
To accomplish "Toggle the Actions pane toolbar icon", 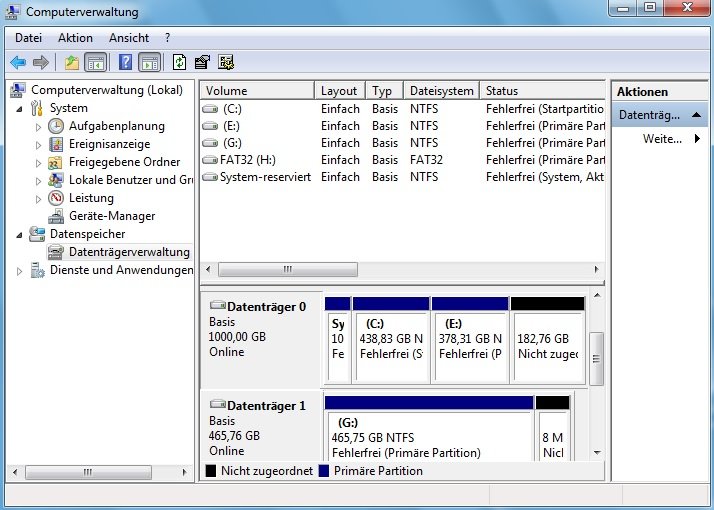I will [150, 62].
